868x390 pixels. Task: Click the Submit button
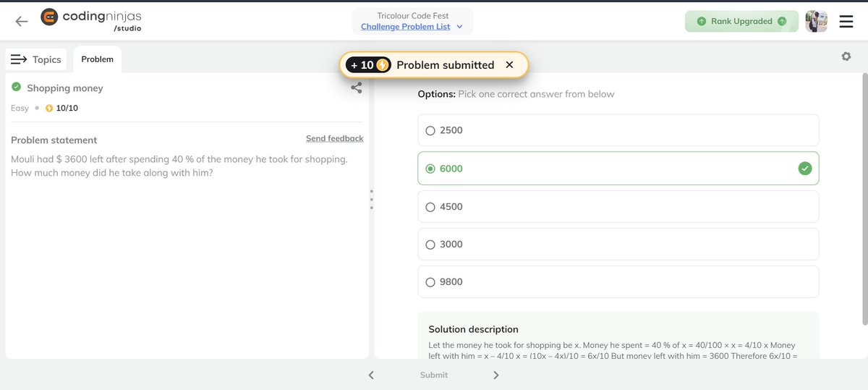434,375
